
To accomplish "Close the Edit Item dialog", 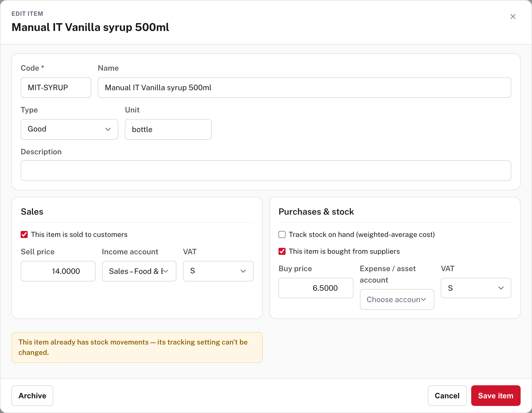I will tap(513, 17).
